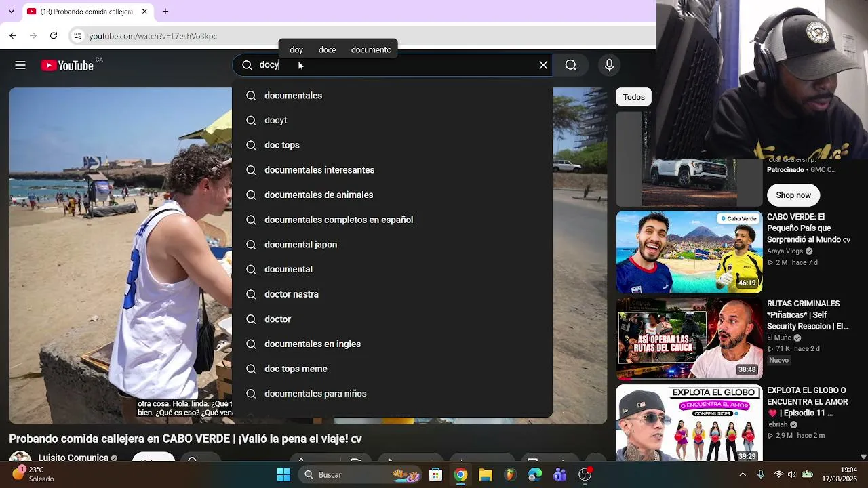Select the 'doc tops meme' suggestion

(x=392, y=369)
